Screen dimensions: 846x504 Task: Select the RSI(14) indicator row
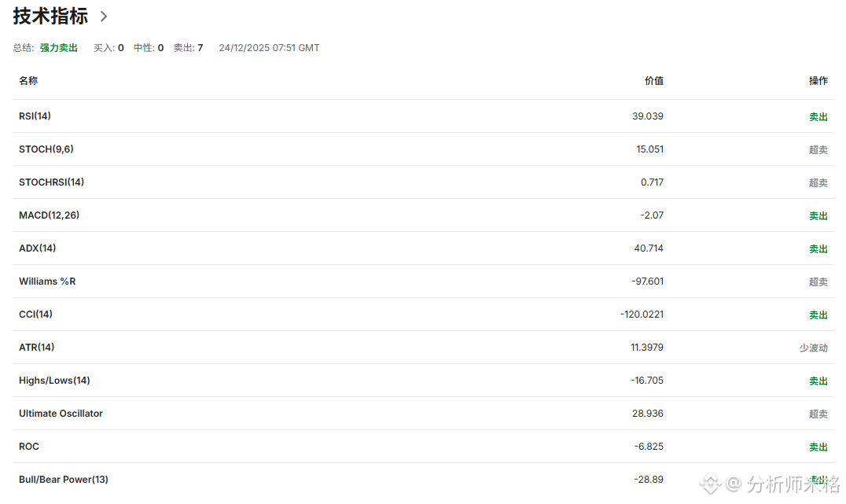point(423,116)
